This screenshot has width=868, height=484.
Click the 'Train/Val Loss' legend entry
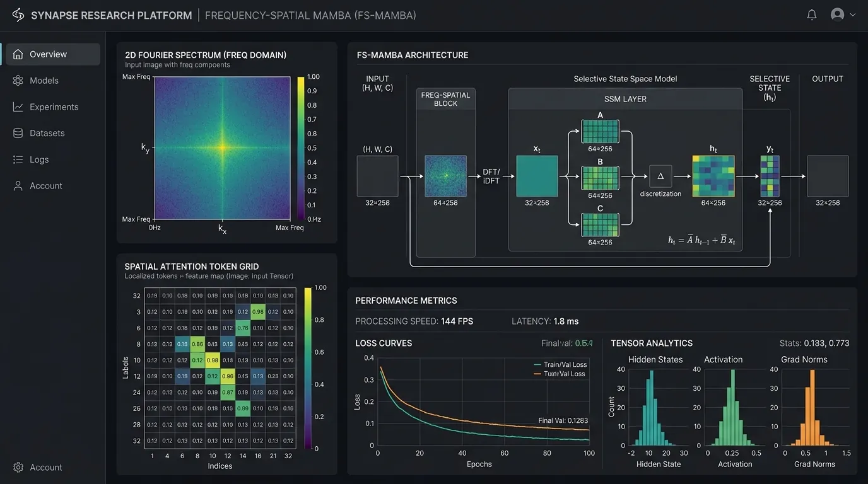(x=560, y=364)
